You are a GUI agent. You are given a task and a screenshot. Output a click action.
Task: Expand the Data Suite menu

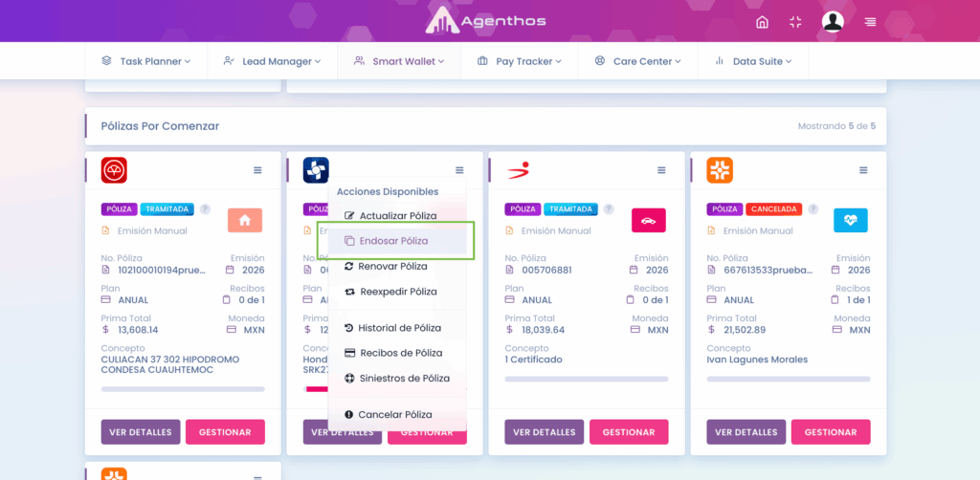[x=753, y=61]
